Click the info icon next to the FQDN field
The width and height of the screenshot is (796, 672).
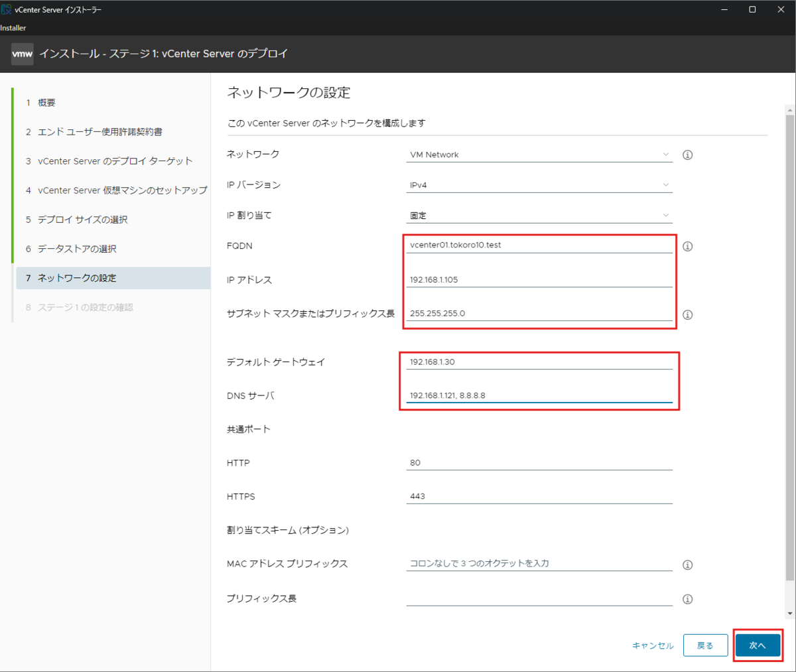687,246
